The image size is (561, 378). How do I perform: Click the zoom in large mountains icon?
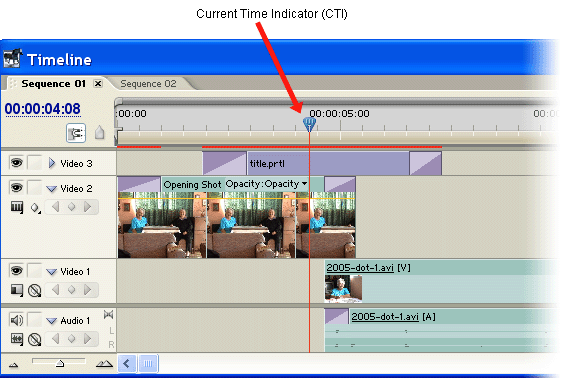tap(104, 364)
